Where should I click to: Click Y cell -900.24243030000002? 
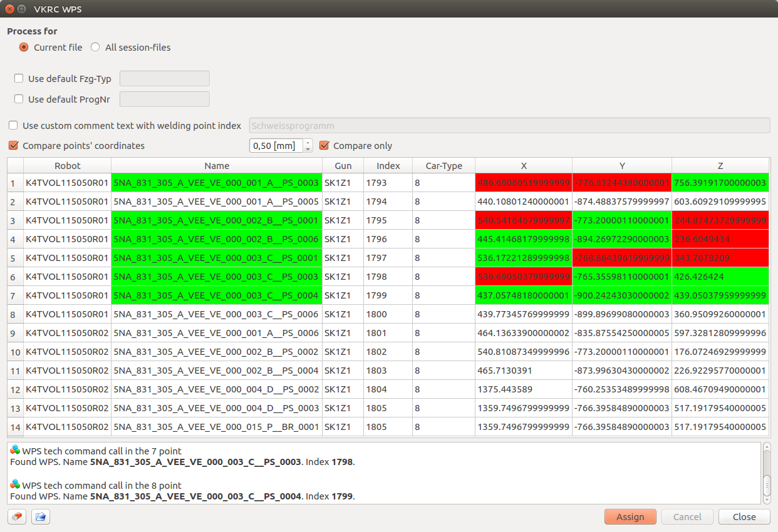click(x=622, y=295)
